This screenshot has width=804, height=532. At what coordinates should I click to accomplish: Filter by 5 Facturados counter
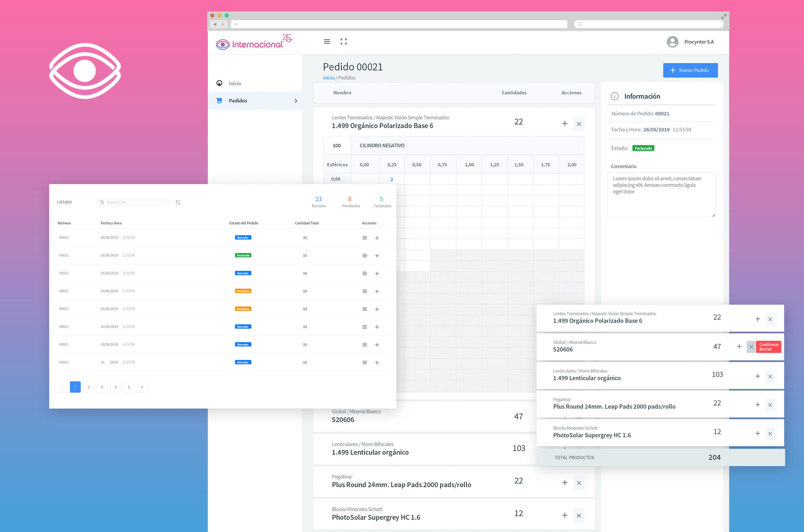coord(382,202)
